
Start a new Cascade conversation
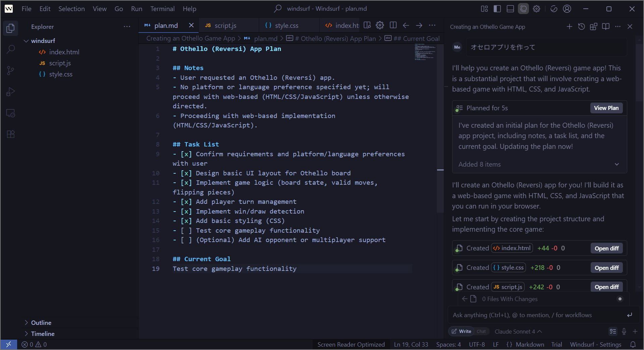570,26
